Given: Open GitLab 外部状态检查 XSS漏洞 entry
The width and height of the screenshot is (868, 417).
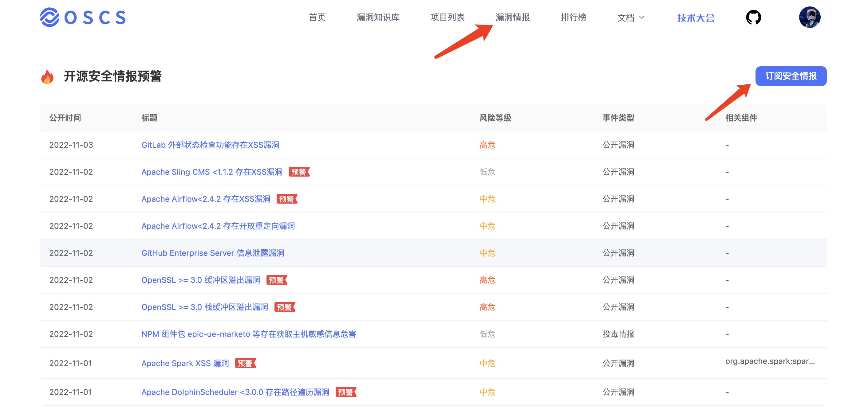Looking at the screenshot, I should (x=210, y=145).
